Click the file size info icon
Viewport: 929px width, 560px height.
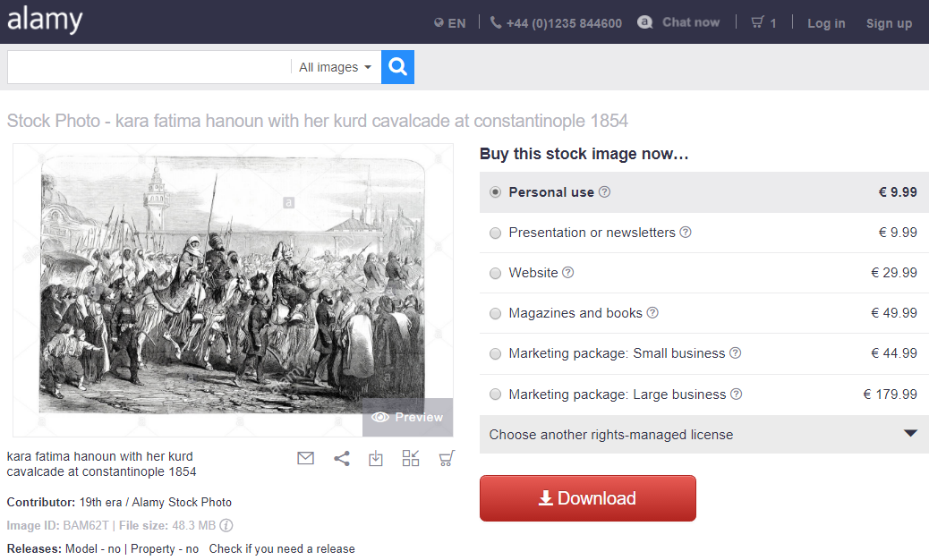tap(226, 525)
